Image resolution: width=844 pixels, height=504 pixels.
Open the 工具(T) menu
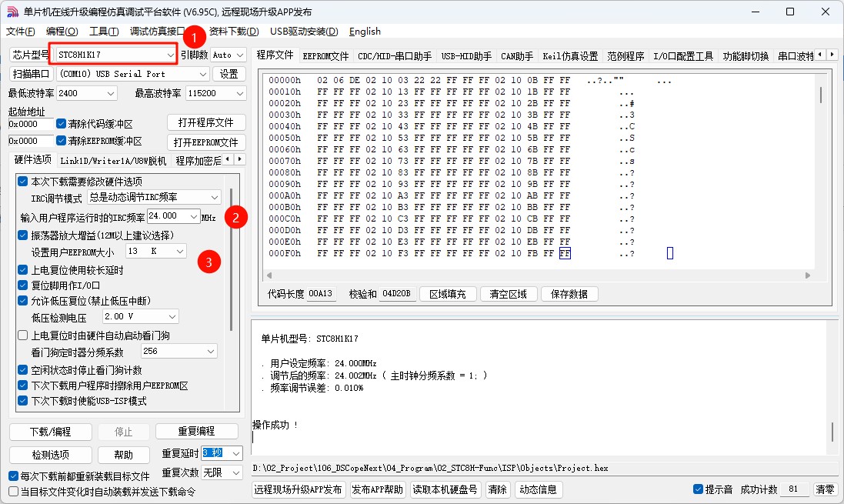pos(104,32)
